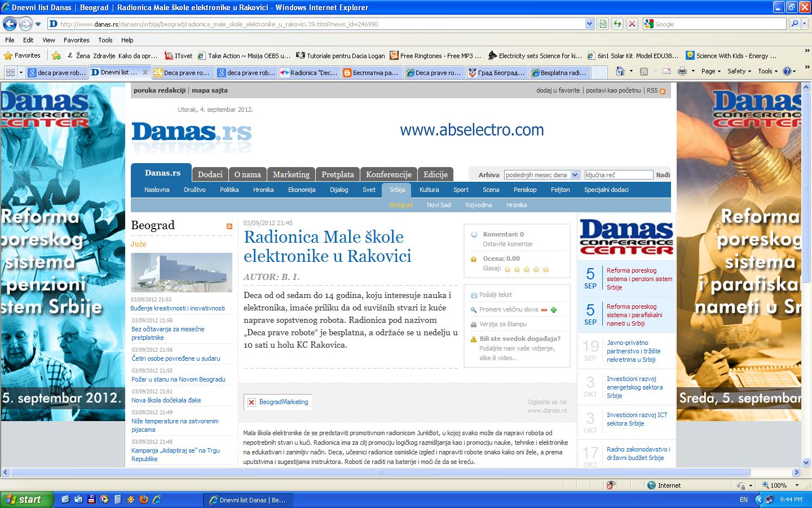812x508 pixels.
Task: Select the Ekonomija navigation tab
Action: coord(302,190)
